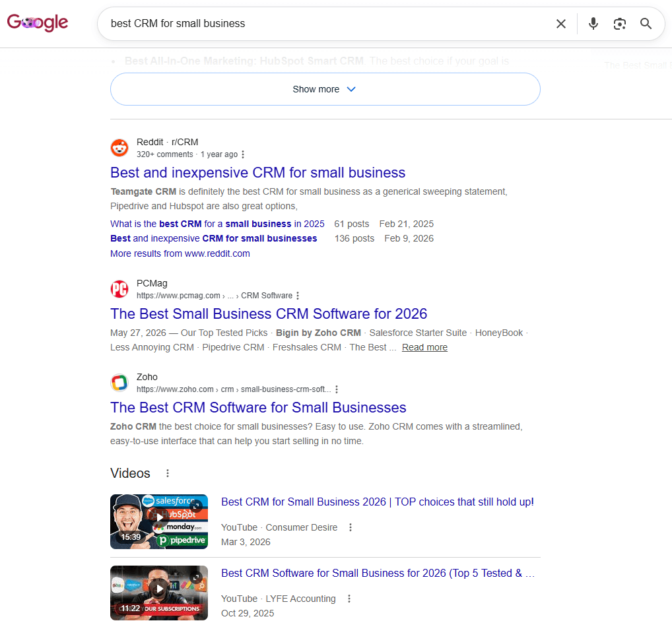The width and height of the screenshot is (672, 625).
Task: Open options menu for Reddit result
Action: (x=243, y=154)
